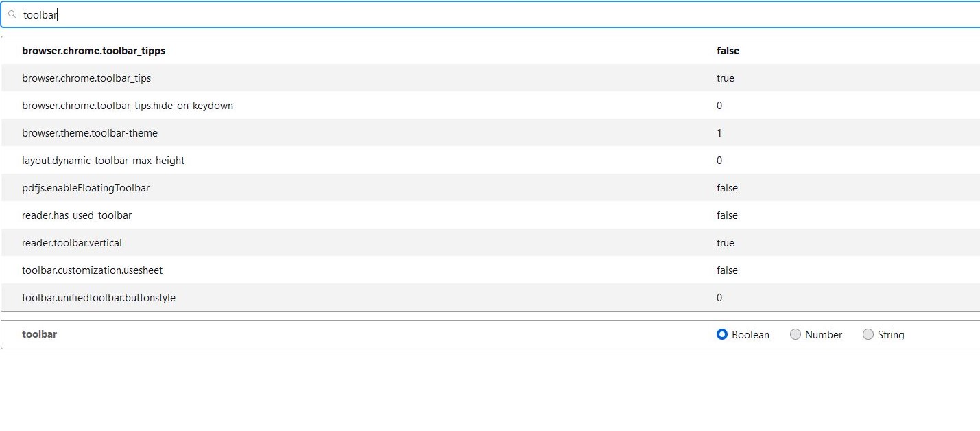The width and height of the screenshot is (980, 431).
Task: Click the reader.toolbar.vertical preference name
Action: click(72, 243)
